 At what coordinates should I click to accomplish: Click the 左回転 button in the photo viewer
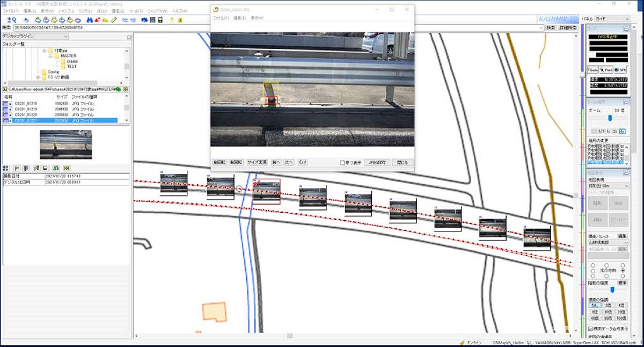pos(219,162)
